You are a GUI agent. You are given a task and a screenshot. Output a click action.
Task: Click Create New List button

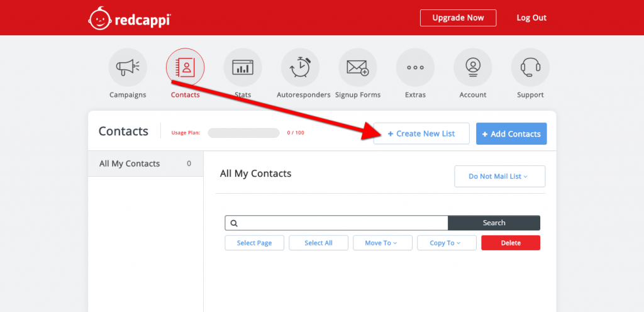click(421, 133)
